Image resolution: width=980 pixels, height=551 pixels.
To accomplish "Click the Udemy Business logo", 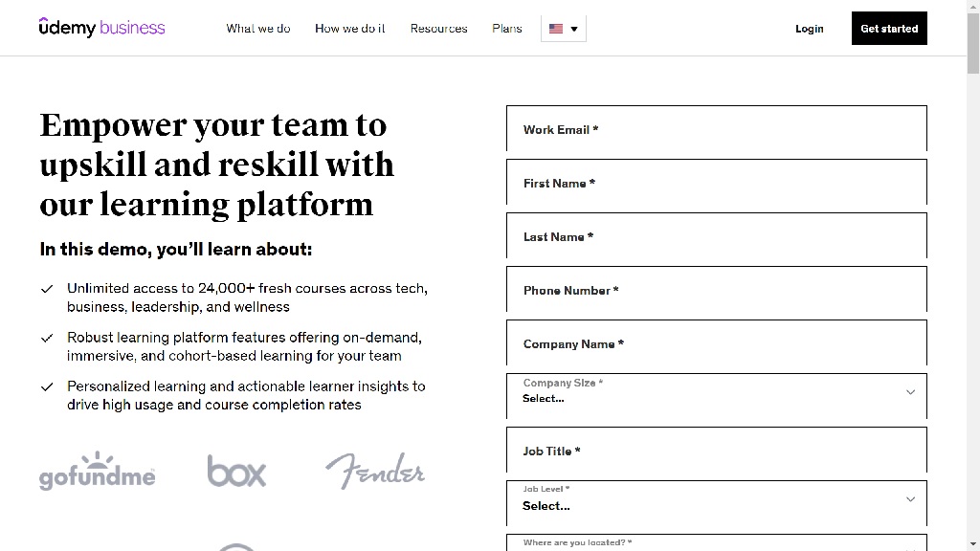I will pyautogui.click(x=102, y=28).
